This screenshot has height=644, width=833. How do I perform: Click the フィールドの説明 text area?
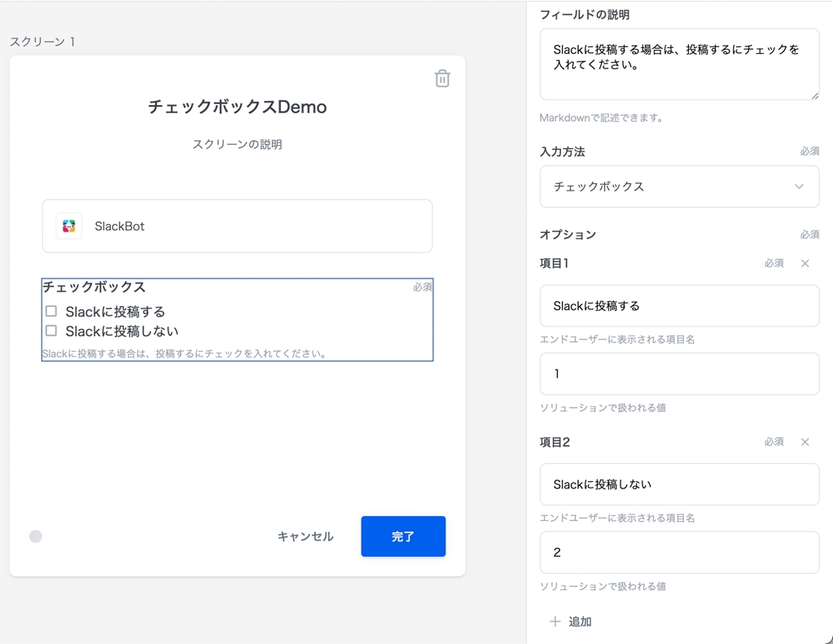pos(678,64)
